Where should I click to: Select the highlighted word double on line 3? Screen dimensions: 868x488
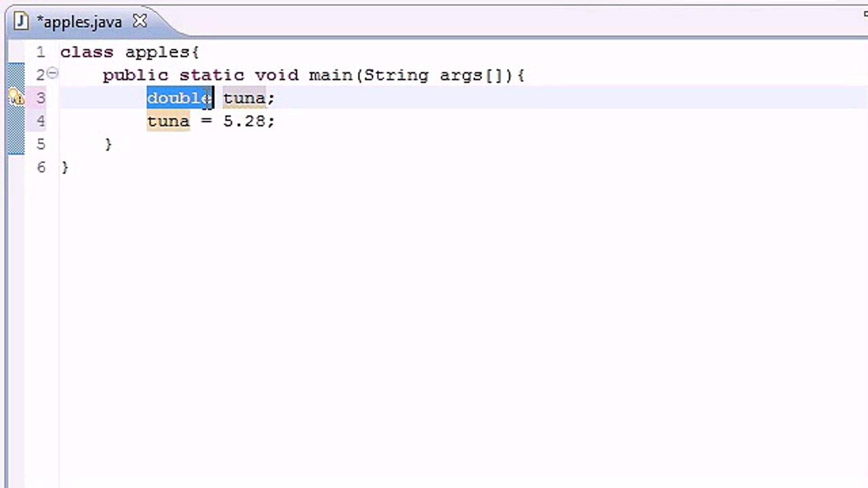pos(179,98)
